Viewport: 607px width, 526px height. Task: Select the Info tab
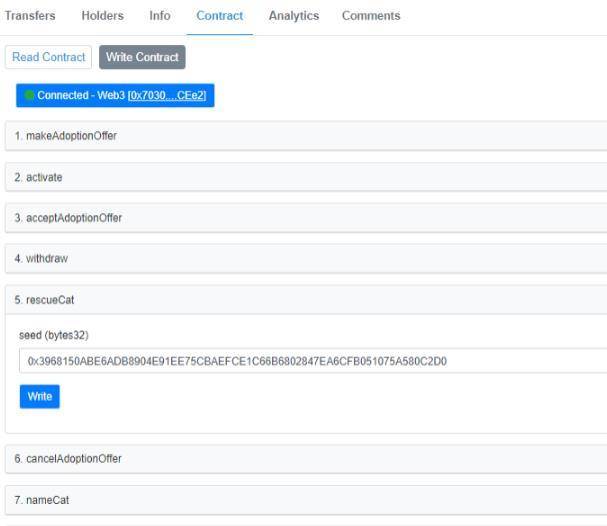coord(160,16)
